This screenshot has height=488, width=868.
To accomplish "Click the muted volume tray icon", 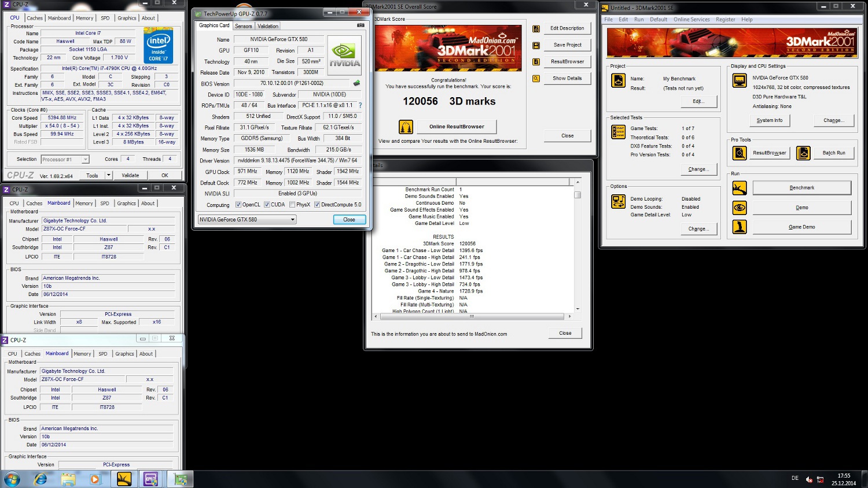I will (x=809, y=479).
